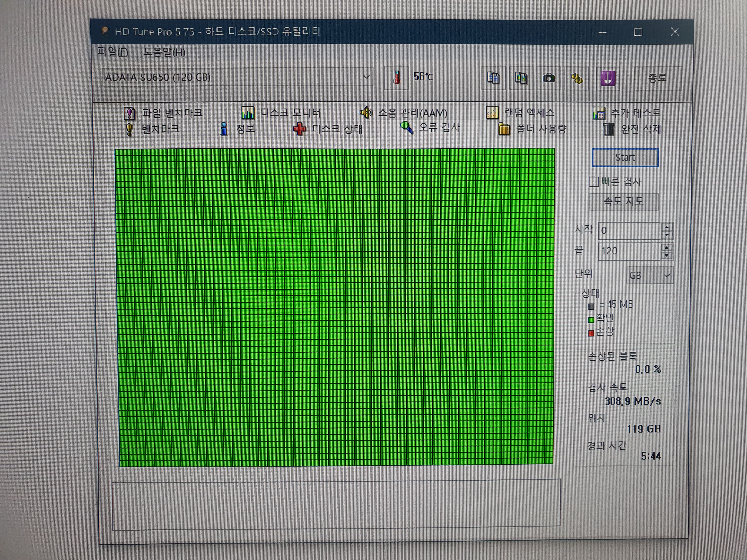Click the copy screenshot to clipboard icon
Image resolution: width=747 pixels, height=560 pixels.
click(x=521, y=78)
